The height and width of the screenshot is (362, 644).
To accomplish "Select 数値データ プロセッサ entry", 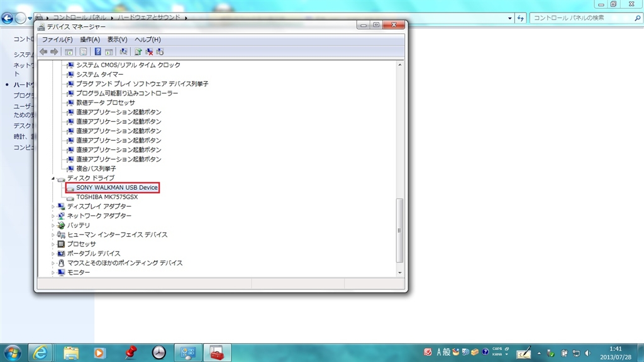I will pyautogui.click(x=105, y=102).
